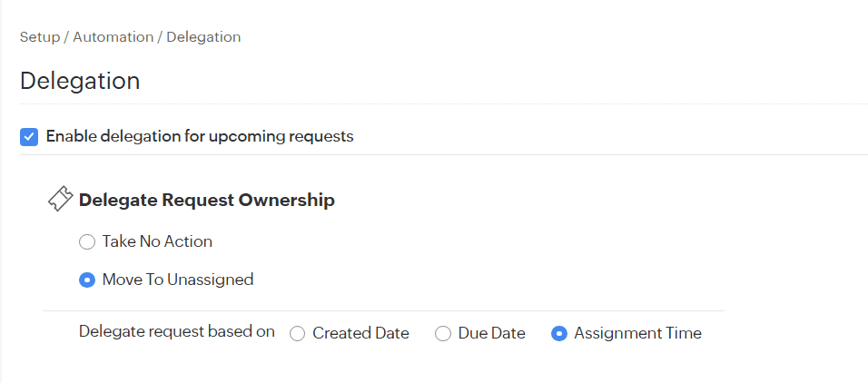Click the 'Delegate request based on' label
This screenshot has width=868, height=383.
pos(177,332)
